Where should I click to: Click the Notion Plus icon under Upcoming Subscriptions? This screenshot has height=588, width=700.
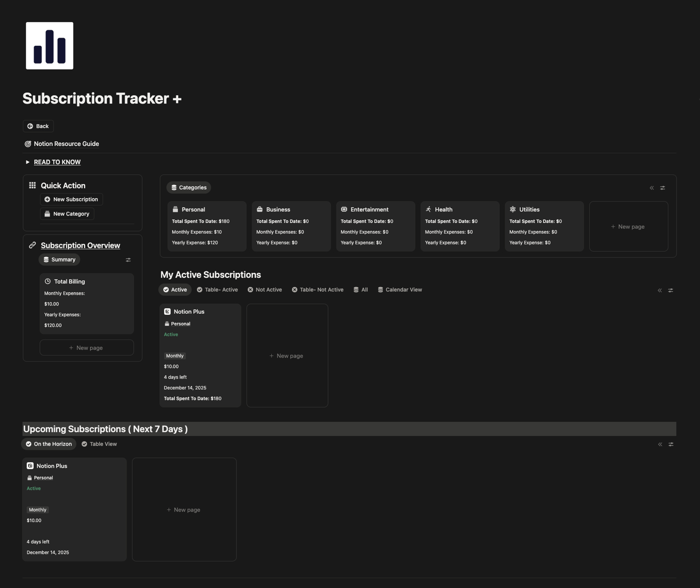pyautogui.click(x=30, y=466)
